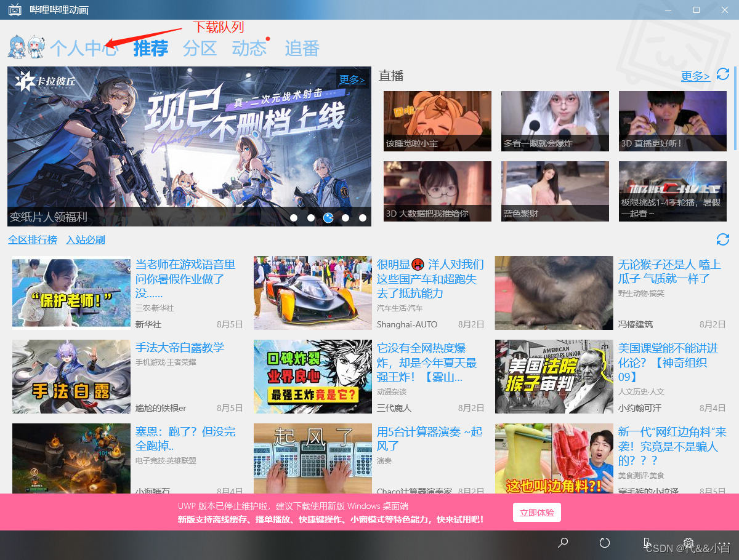Open video title 塞恩:跑了?但没完全跑掉
Viewport: 739px width, 560px height.
point(185,439)
